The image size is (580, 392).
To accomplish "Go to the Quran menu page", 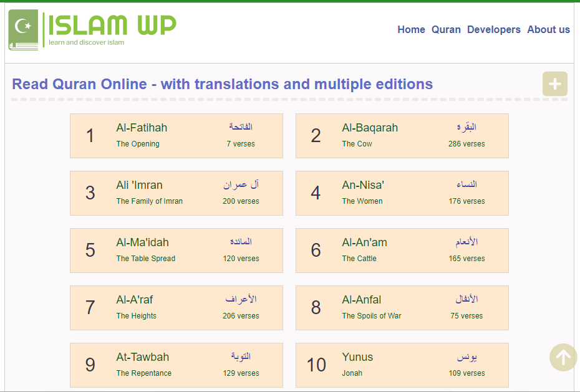I will point(446,29).
